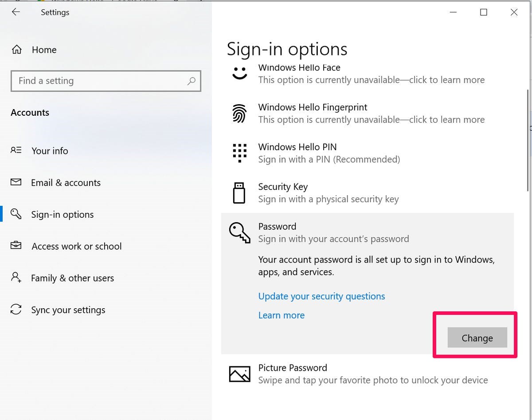Click the Password key icon
532x420 pixels.
[x=239, y=232]
